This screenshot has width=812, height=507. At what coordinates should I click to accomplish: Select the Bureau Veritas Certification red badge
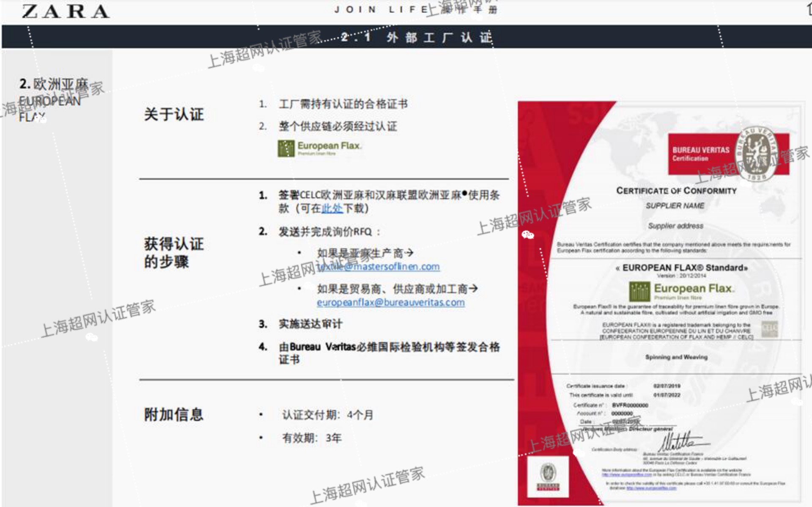point(728,154)
